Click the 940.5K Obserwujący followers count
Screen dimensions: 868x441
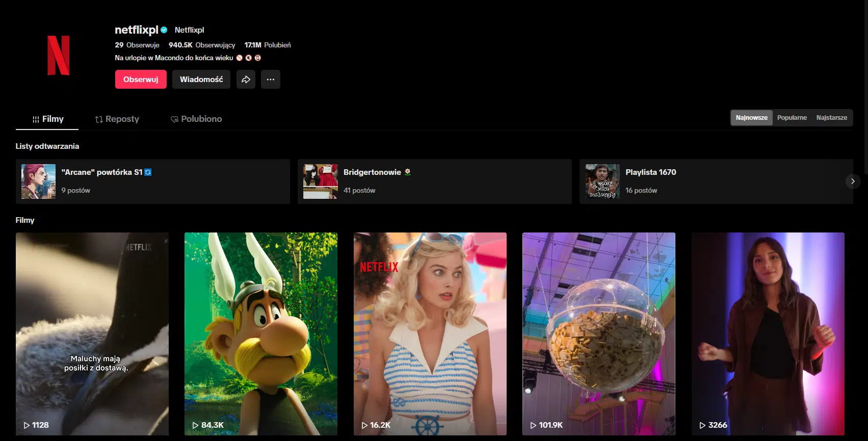pyautogui.click(x=202, y=45)
